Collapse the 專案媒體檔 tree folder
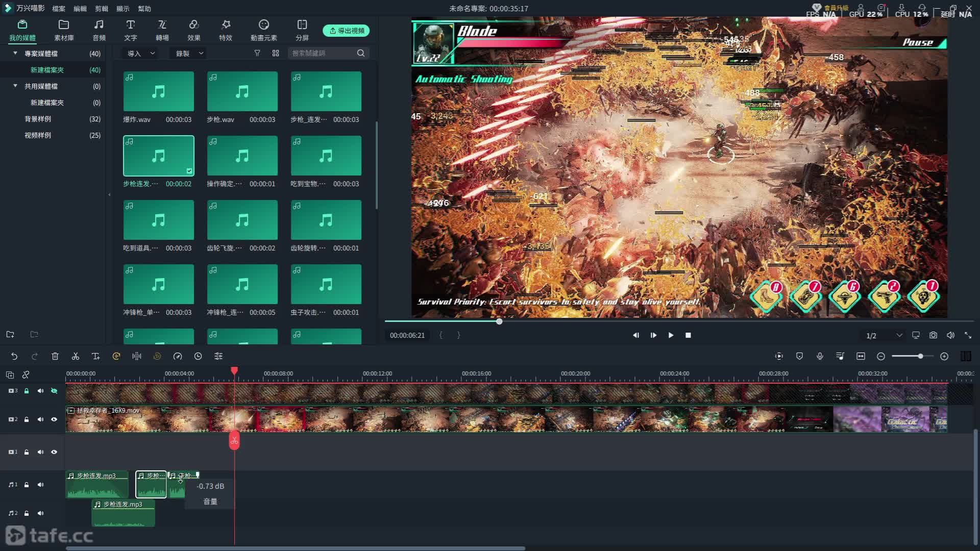Screen dimensions: 980x551 coord(15,53)
